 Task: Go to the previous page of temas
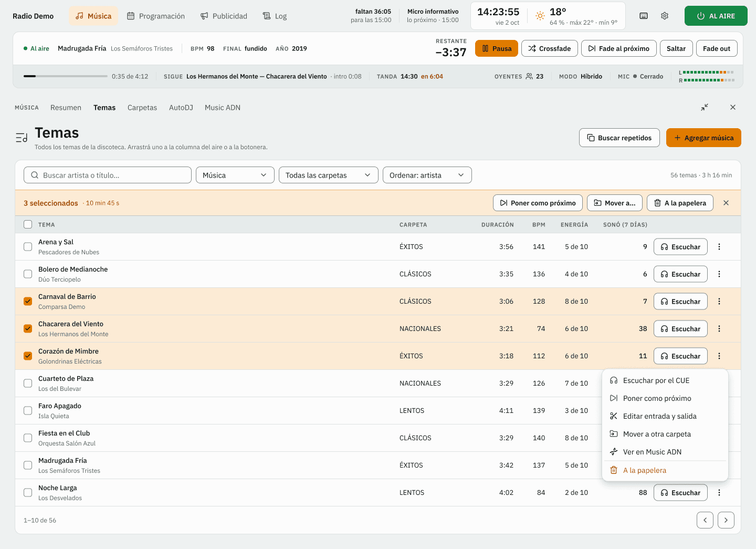point(705,520)
